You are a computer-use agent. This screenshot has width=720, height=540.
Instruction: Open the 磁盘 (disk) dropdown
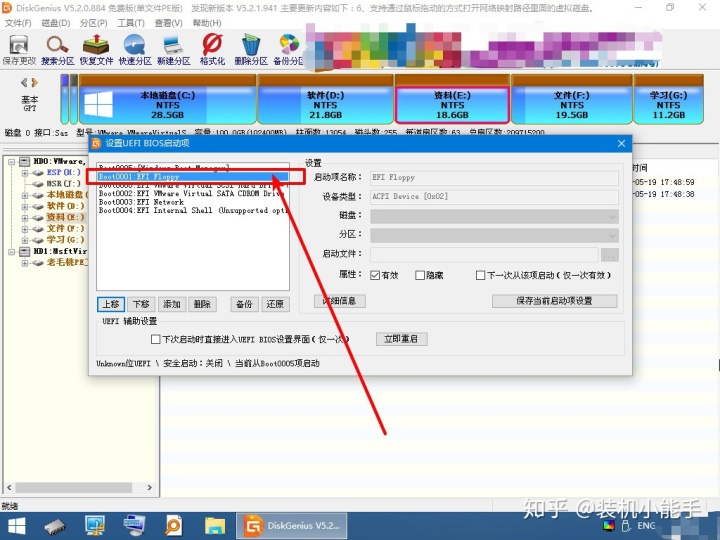coord(494,217)
